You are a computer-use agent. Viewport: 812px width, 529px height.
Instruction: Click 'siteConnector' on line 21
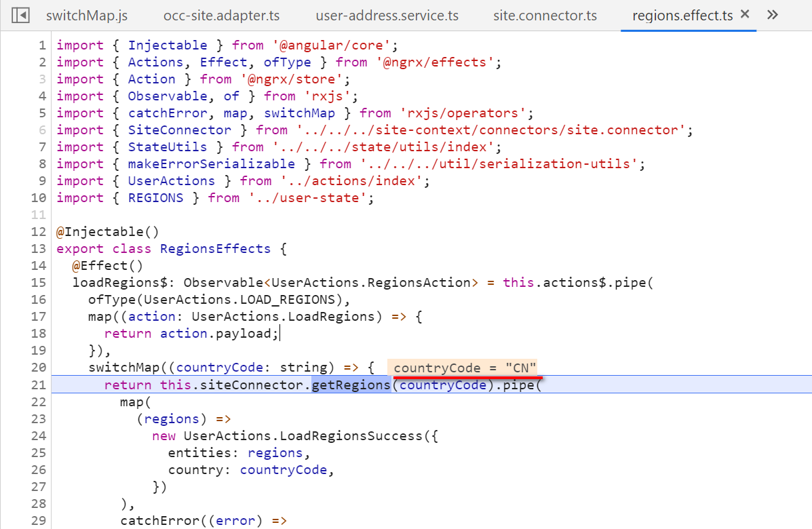252,385
